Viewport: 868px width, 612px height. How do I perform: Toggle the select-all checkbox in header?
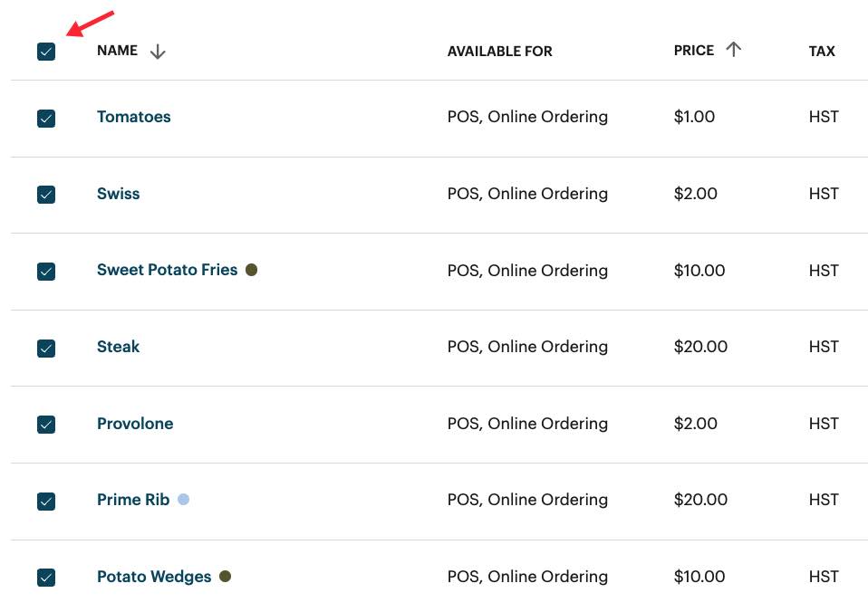pos(46,52)
